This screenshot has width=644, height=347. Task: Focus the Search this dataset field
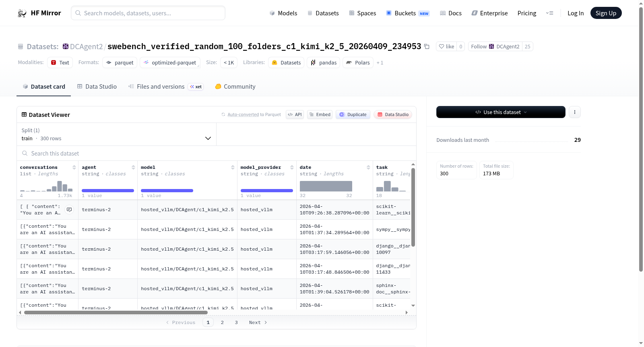(x=217, y=153)
